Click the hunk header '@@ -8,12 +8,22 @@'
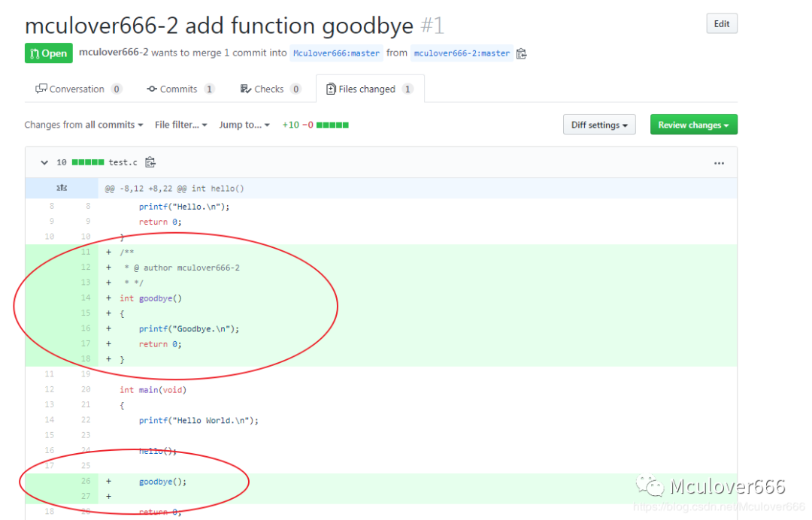Screen dimensions: 812x520 [174, 189]
